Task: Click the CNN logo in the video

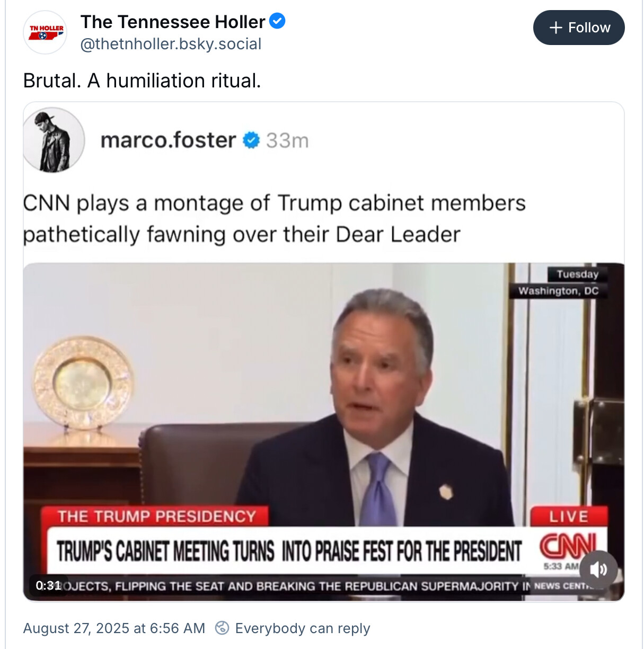Action: (x=567, y=547)
